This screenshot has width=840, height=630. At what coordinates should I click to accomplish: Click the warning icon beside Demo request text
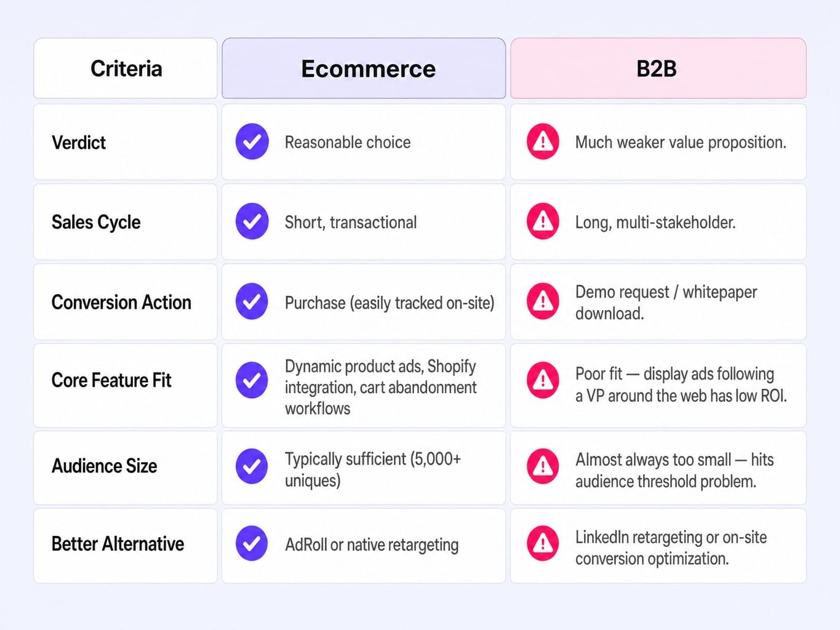(543, 301)
